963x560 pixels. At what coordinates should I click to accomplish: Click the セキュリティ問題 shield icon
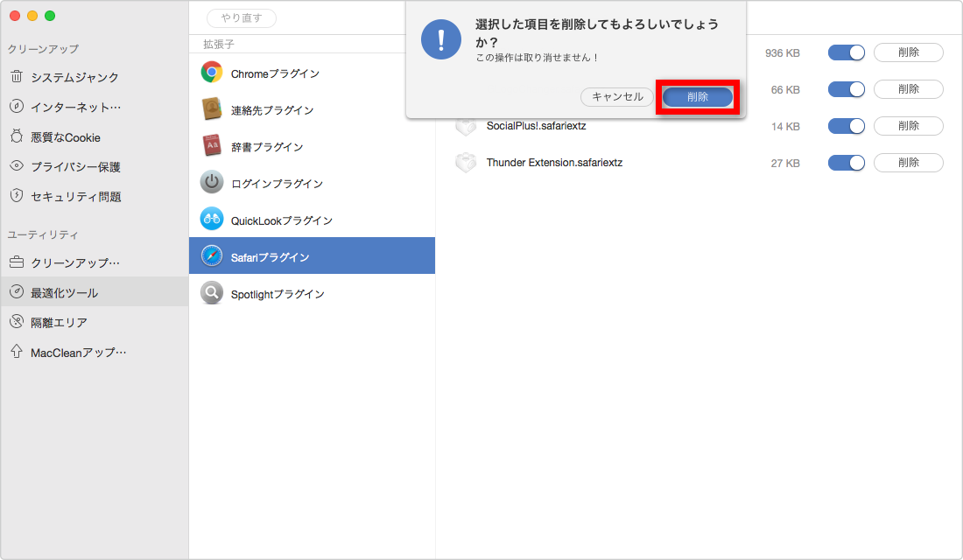[17, 196]
